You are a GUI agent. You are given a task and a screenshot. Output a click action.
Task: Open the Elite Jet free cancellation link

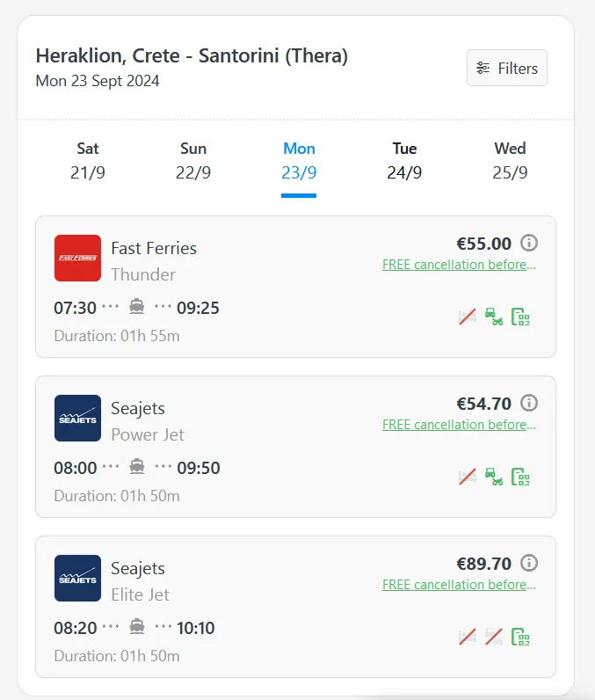point(459,585)
